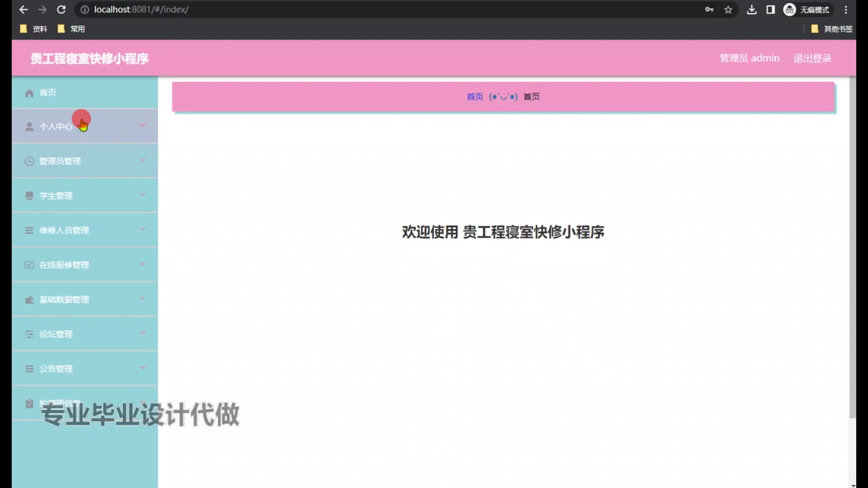Click the list icon beside 公告管理

coord(29,369)
